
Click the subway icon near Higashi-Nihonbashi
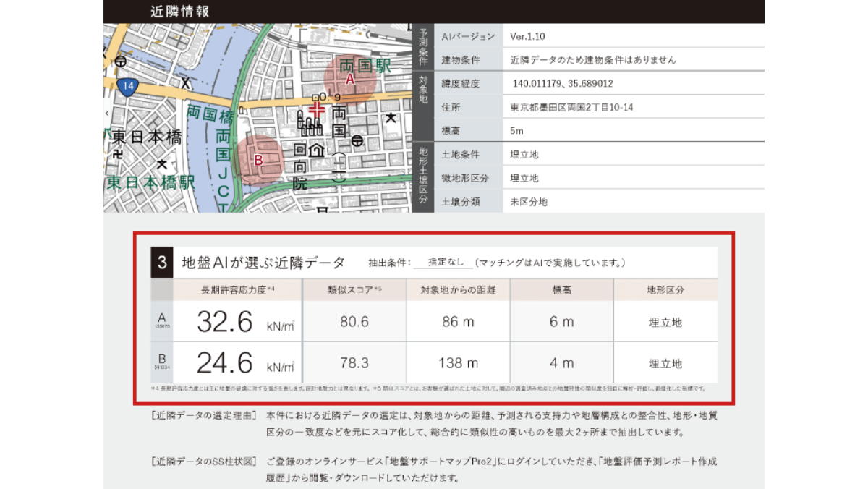(120, 61)
